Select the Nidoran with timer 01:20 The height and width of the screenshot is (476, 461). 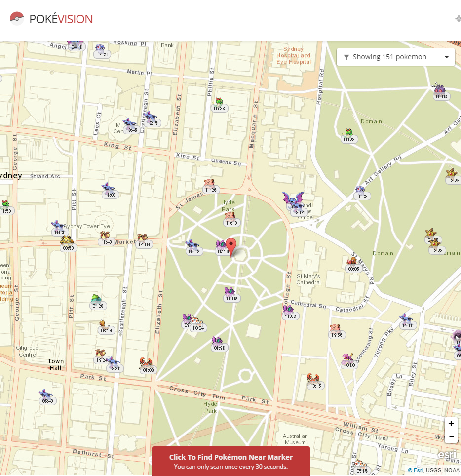[x=219, y=344]
